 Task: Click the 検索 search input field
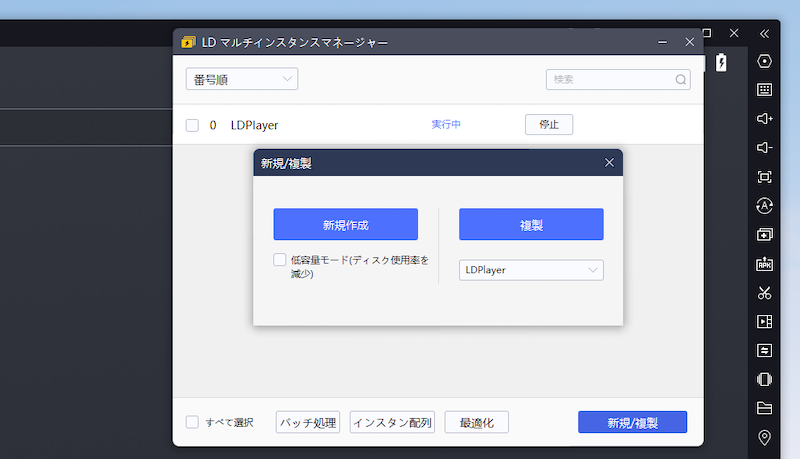click(610, 79)
